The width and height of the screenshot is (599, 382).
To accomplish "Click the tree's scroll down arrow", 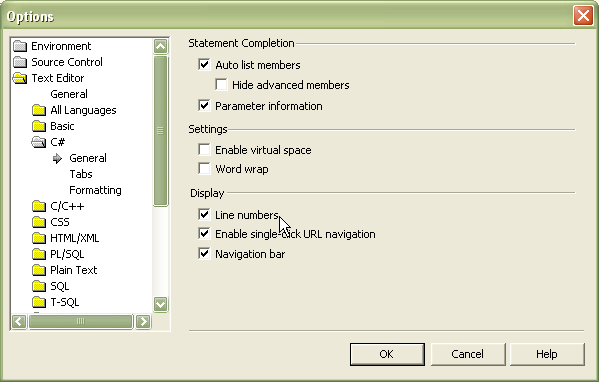I will (x=160, y=304).
